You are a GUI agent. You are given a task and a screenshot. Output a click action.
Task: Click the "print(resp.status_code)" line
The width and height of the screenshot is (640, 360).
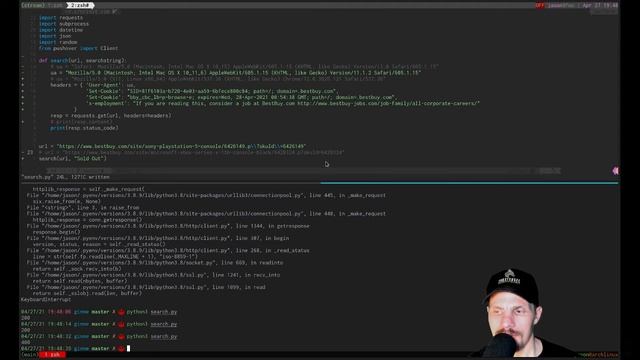pyautogui.click(x=84, y=128)
